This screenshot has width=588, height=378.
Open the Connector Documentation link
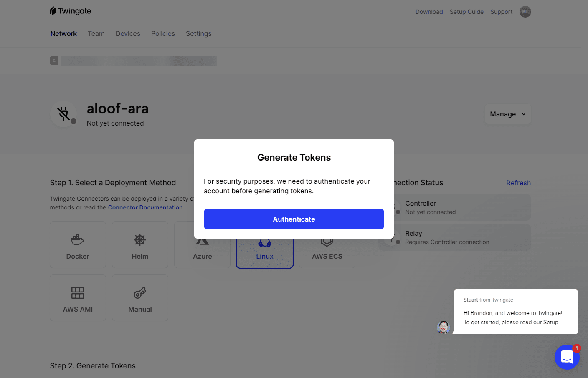[x=145, y=207]
